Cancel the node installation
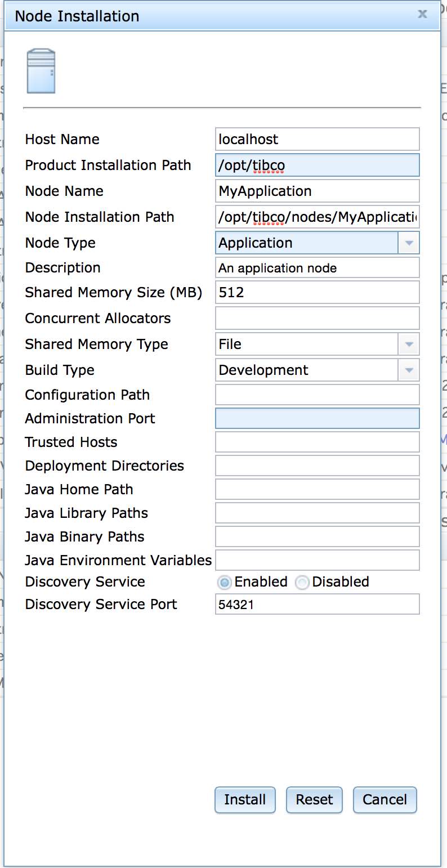Image resolution: width=447 pixels, height=868 pixels. pos(385,799)
